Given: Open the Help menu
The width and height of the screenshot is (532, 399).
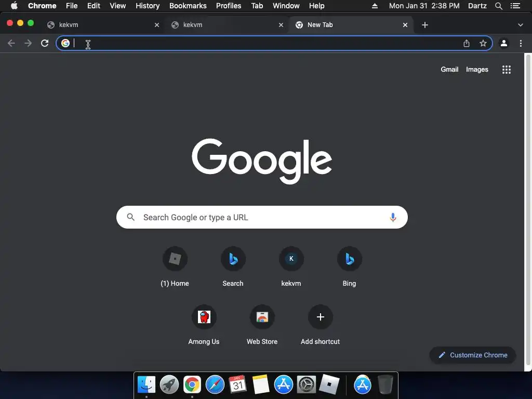Looking at the screenshot, I should click(316, 6).
